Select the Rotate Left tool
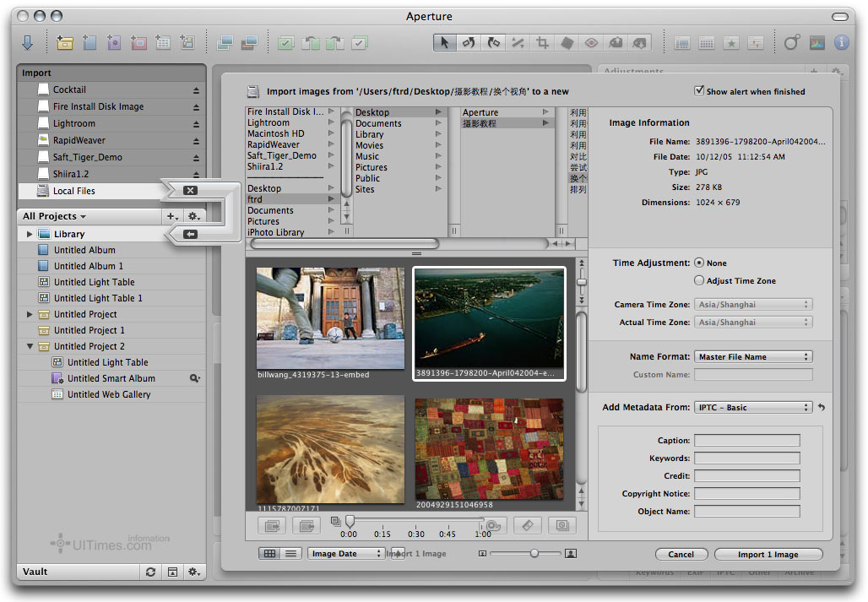The width and height of the screenshot is (868, 602). click(469, 42)
